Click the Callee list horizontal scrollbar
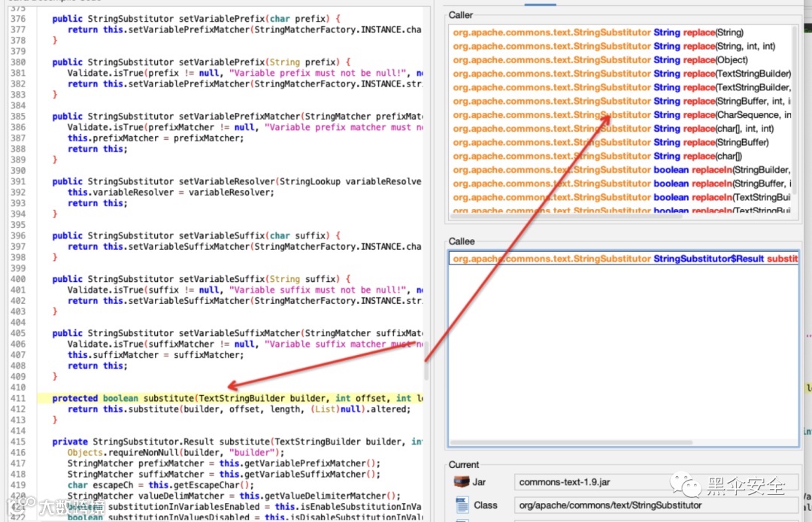The height and width of the screenshot is (522, 812). pyautogui.click(x=571, y=443)
